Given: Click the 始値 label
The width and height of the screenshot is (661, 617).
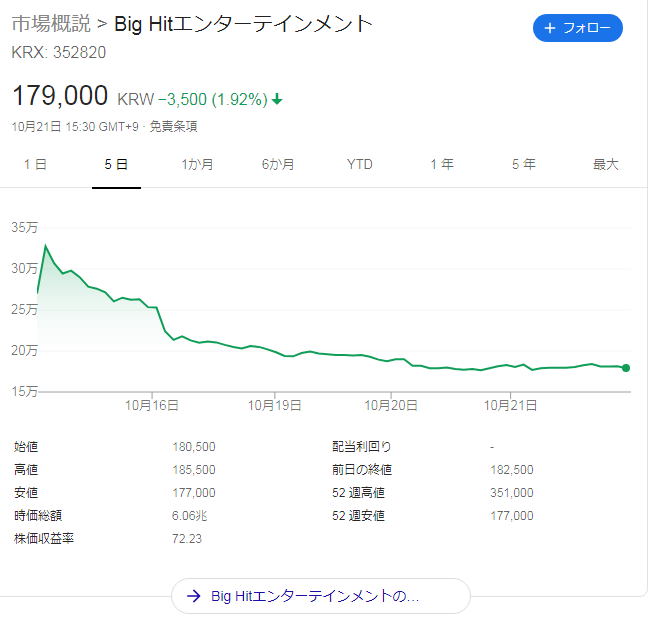Looking at the screenshot, I should coord(26,446).
